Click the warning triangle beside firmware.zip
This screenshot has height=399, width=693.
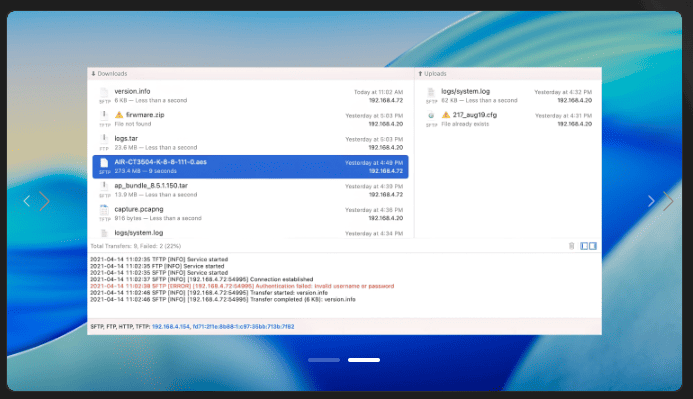click(x=119, y=115)
